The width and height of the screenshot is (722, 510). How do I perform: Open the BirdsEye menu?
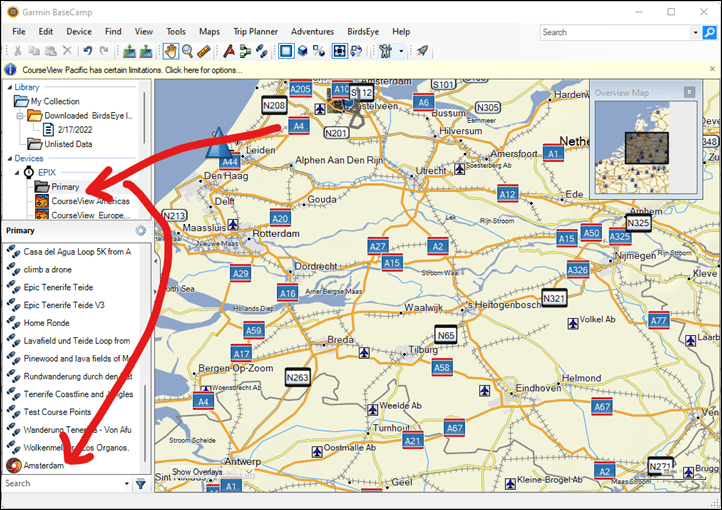pyautogui.click(x=363, y=31)
